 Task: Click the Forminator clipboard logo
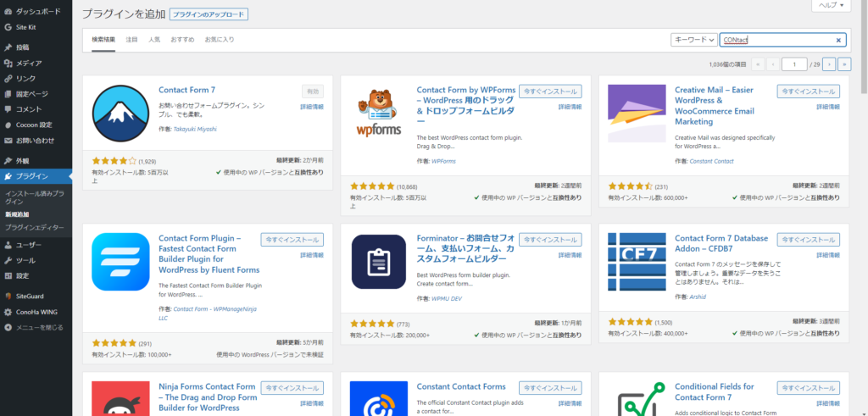(379, 262)
